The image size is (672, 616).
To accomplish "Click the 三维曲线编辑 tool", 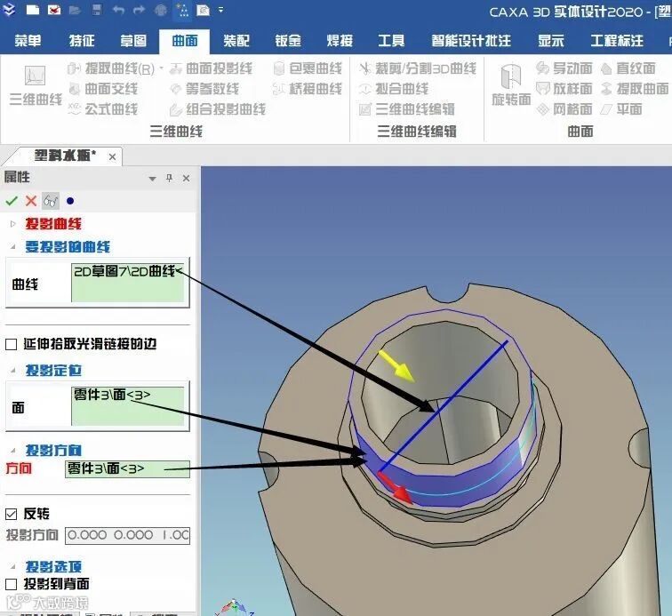I will [407, 108].
